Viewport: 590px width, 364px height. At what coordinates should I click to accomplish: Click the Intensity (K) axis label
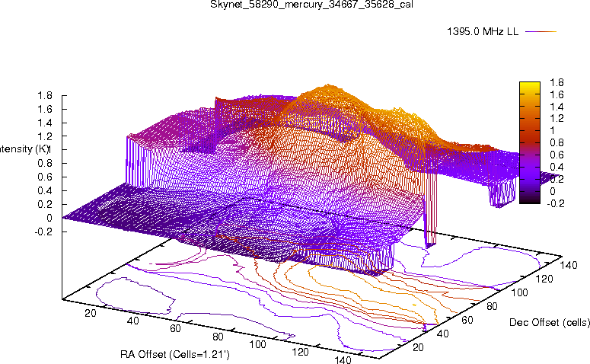(x=24, y=149)
